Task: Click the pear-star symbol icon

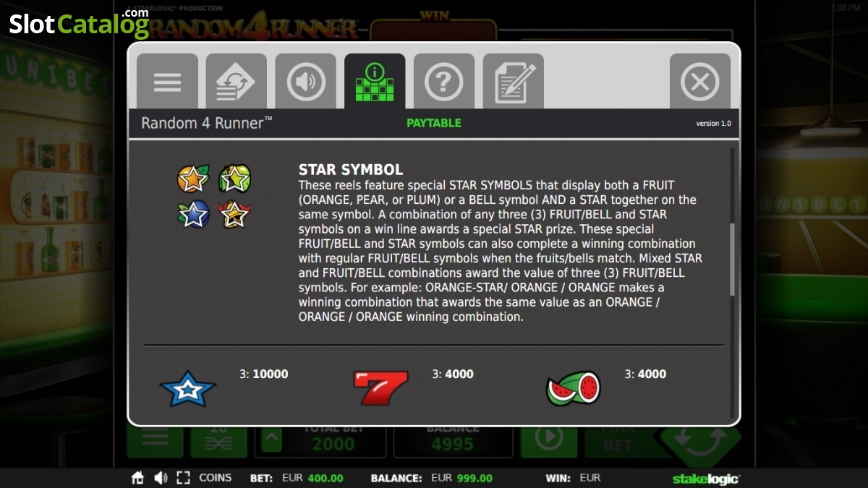Action: pos(234,179)
